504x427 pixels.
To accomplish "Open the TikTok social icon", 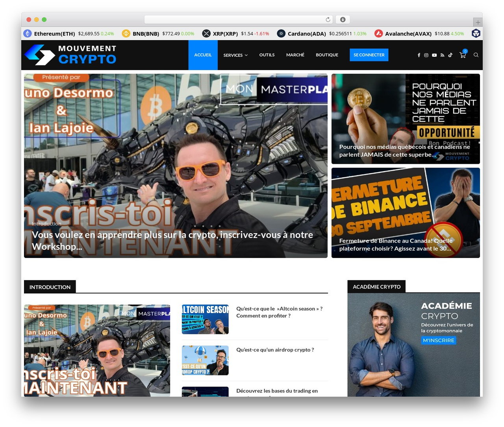I will coord(450,55).
